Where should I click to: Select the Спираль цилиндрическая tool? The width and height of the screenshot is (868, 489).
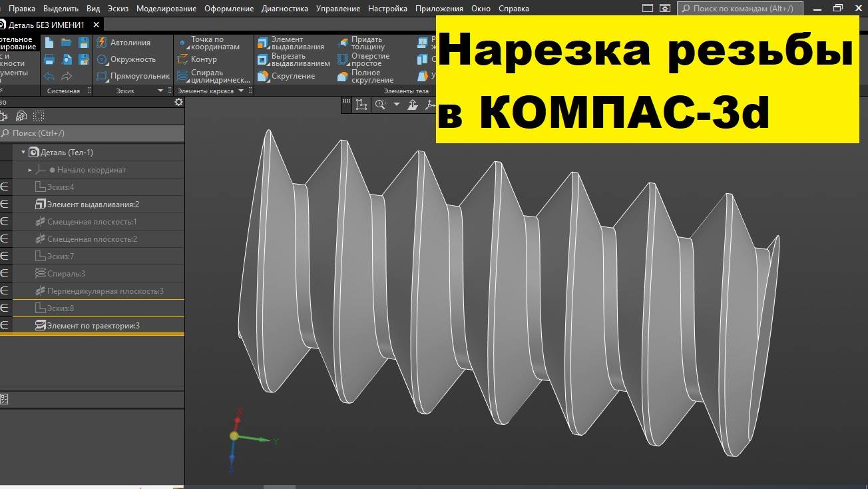214,77
